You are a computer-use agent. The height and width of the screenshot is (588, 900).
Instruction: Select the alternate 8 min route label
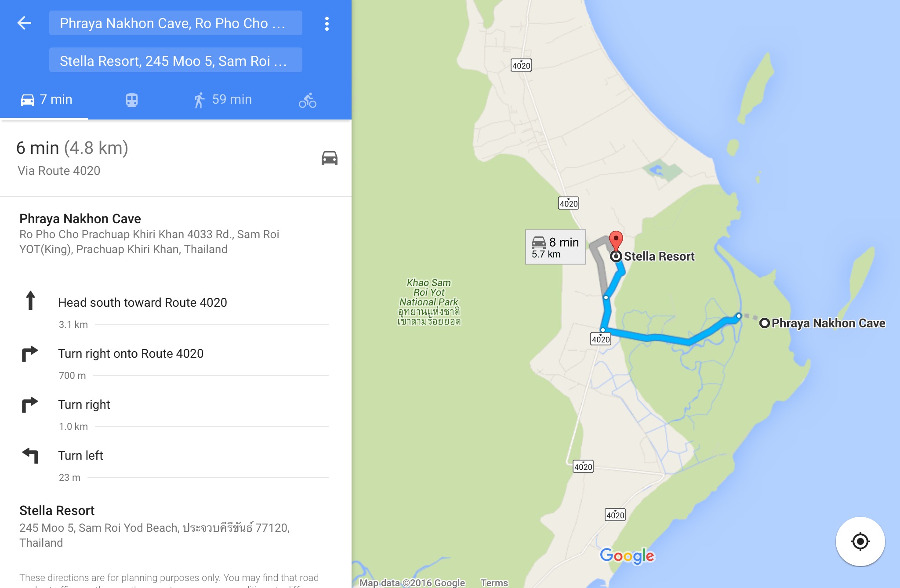(555, 247)
